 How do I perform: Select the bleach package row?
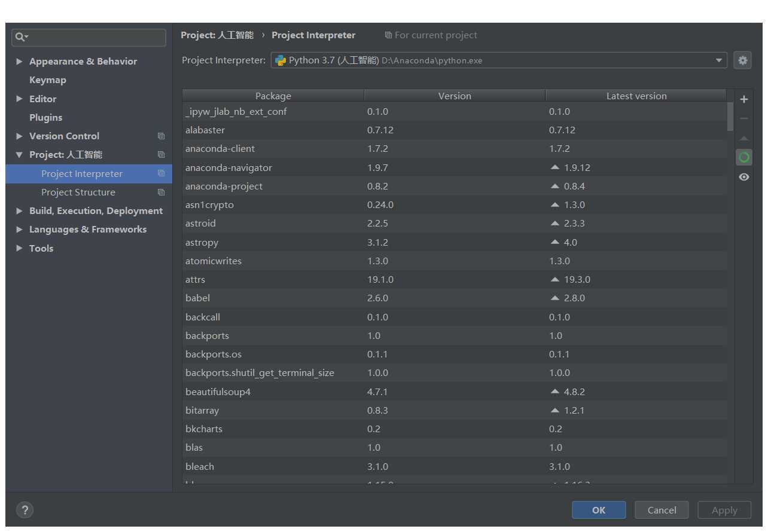pyautogui.click(x=455, y=466)
